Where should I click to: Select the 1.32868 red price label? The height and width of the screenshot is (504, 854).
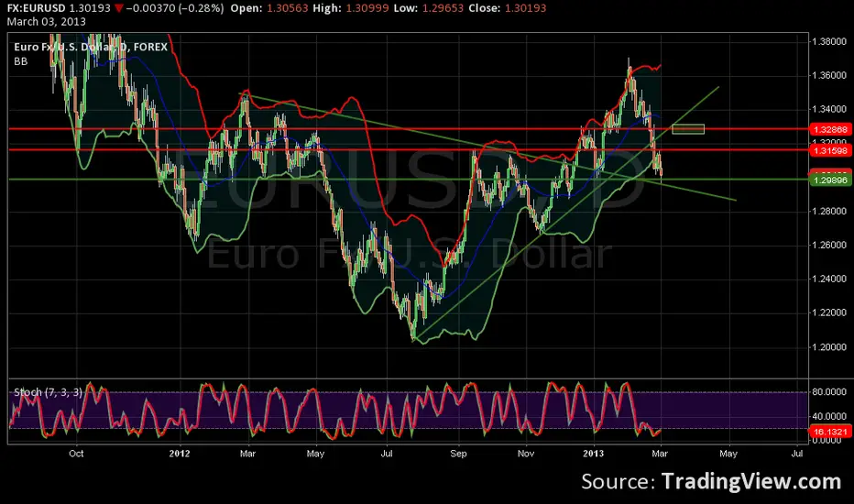point(830,129)
